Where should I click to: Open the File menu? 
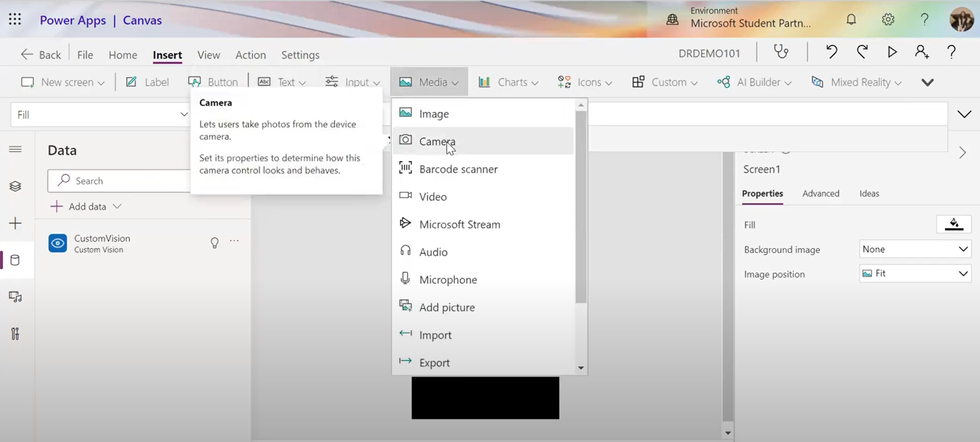(85, 55)
